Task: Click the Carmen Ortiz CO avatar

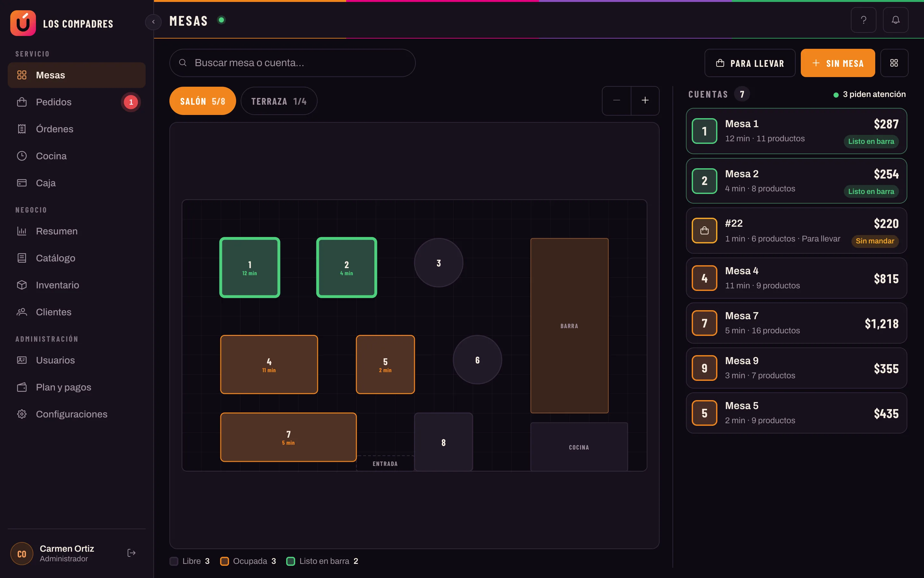Action: [x=22, y=554]
